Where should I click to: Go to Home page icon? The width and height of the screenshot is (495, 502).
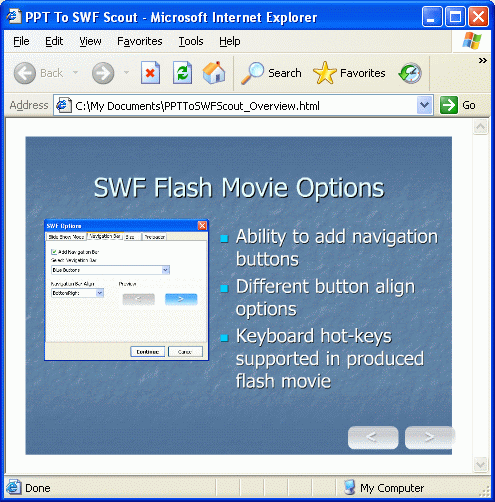click(214, 72)
